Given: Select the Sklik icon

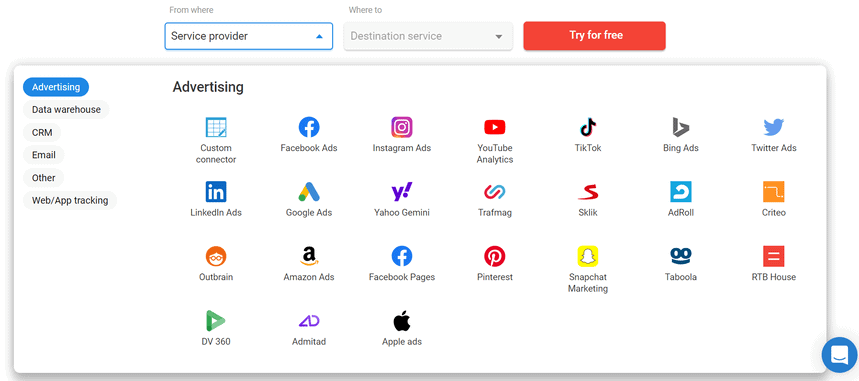Looking at the screenshot, I should pyautogui.click(x=588, y=192).
